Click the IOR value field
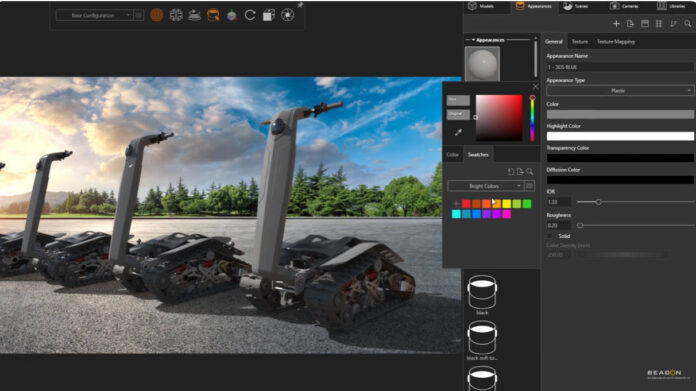Viewport: 696px width, 391px height. pos(558,202)
